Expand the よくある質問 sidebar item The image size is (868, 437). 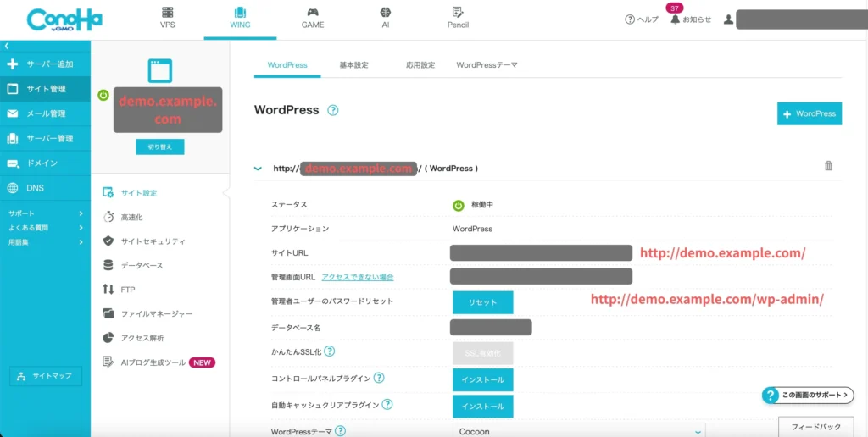click(46, 227)
